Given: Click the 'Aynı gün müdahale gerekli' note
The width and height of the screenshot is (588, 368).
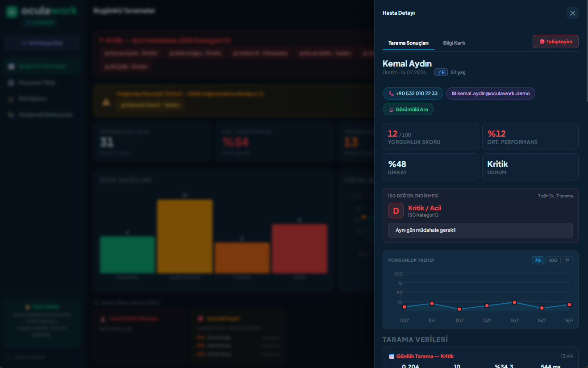Looking at the screenshot, I should tap(480, 230).
